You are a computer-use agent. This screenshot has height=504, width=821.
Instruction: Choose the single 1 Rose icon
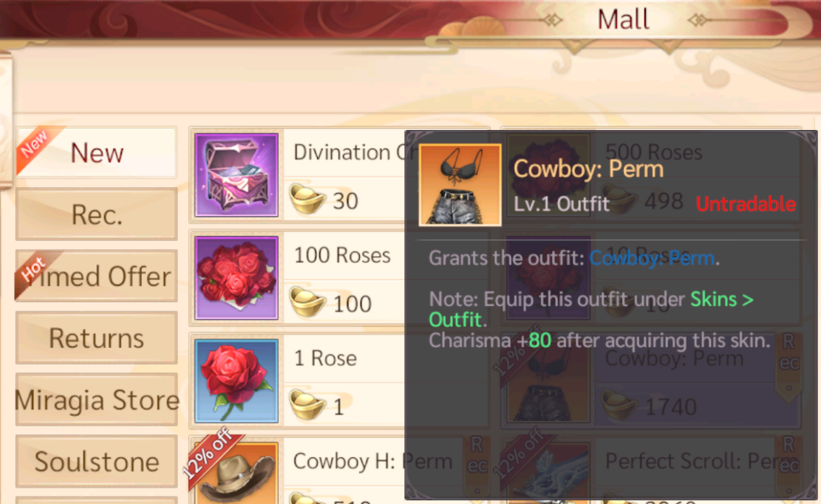tap(236, 381)
